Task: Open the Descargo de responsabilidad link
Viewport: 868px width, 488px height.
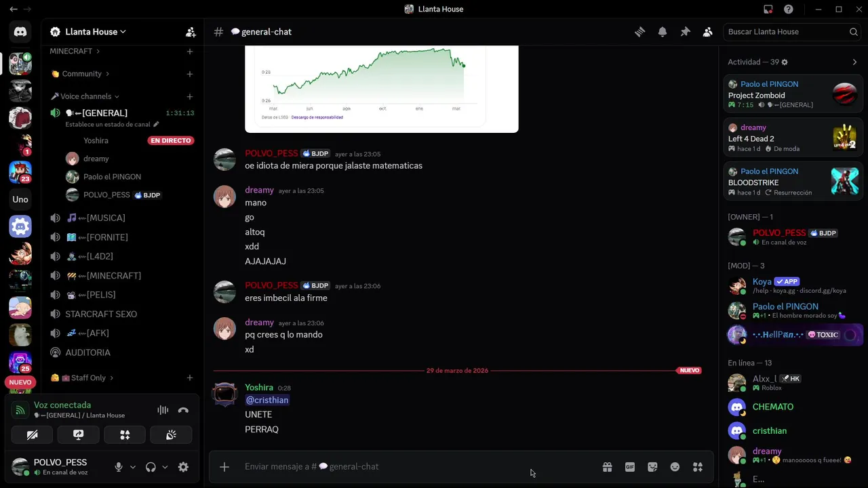Action: tap(317, 117)
